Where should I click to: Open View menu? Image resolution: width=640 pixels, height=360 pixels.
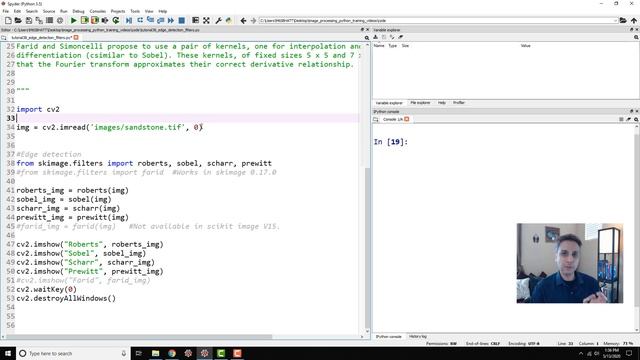pyautogui.click(x=149, y=11)
